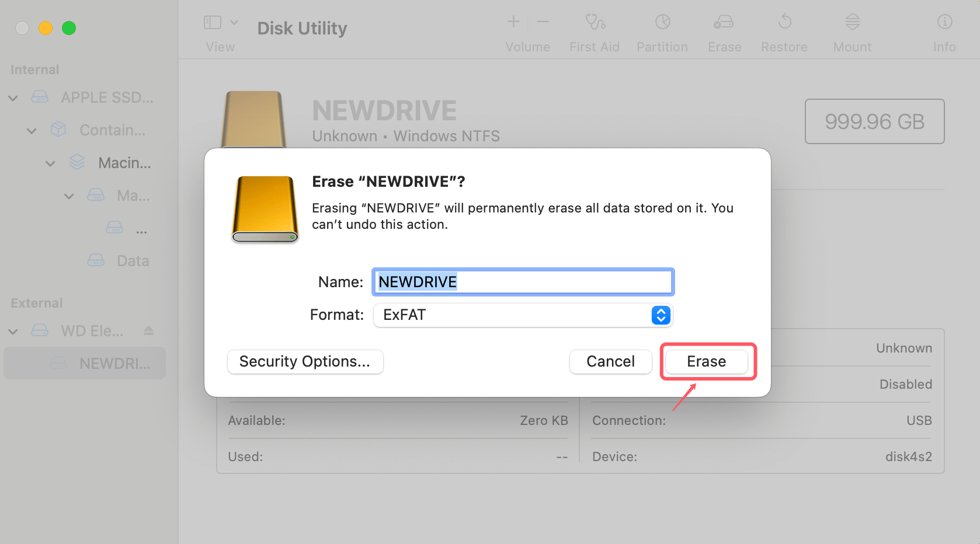Viewport: 980px width, 544px height.
Task: Cancel the erase operation
Action: pos(610,361)
